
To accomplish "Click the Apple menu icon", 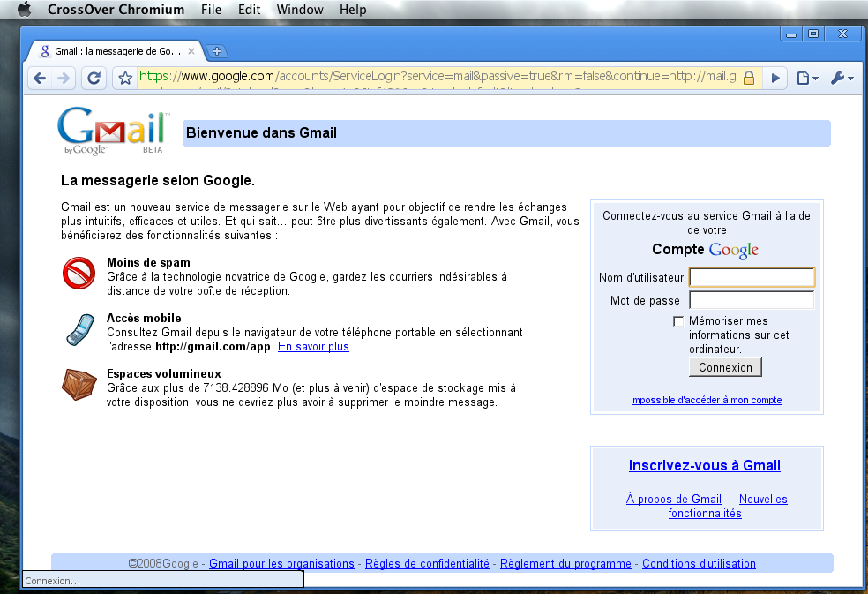I will tap(25, 10).
